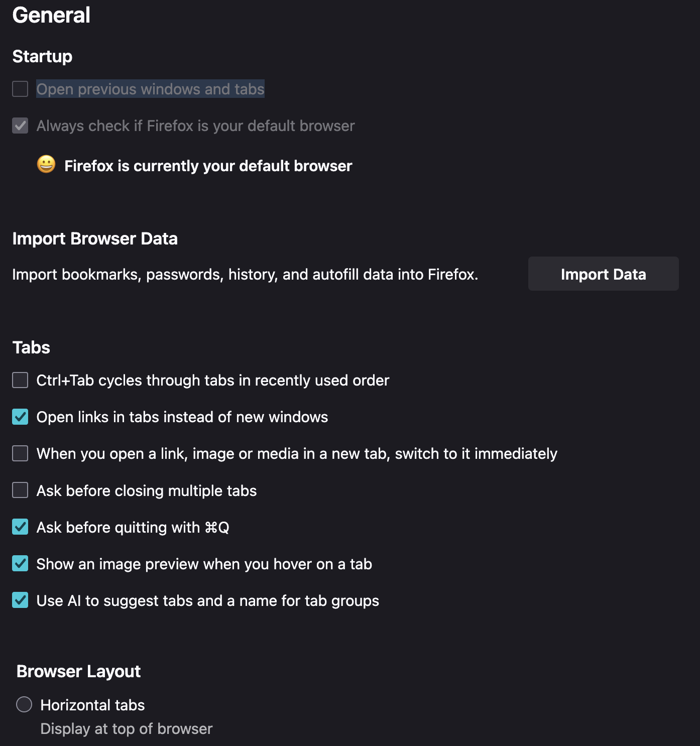700x746 pixels.
Task: Click the Firefox is currently your default browser text
Action: click(x=208, y=166)
